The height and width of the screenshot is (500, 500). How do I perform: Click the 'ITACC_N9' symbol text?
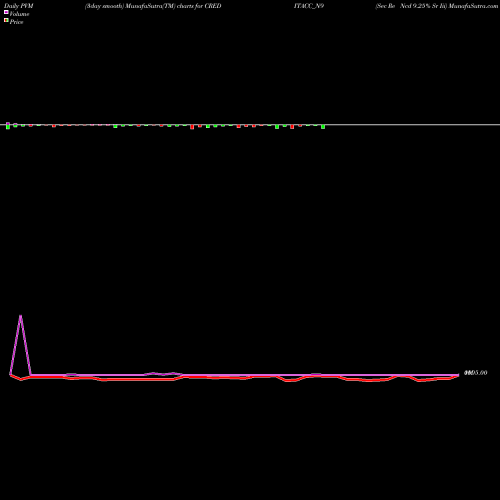pyautogui.click(x=309, y=6)
